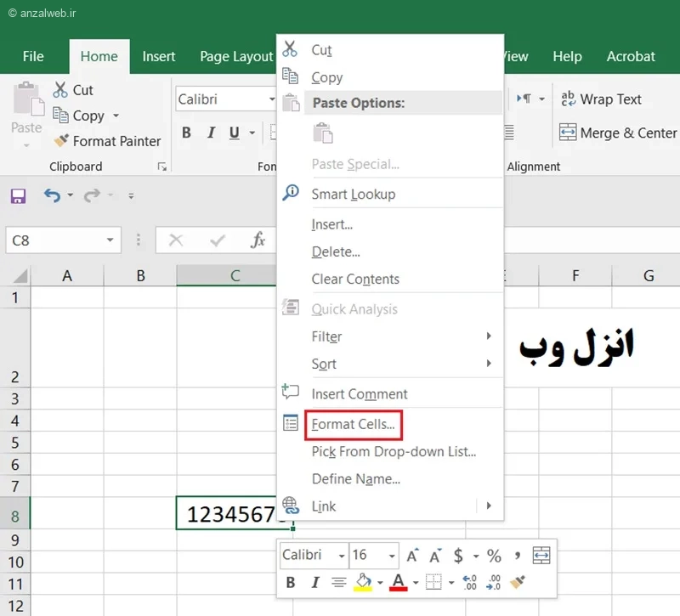The height and width of the screenshot is (616, 680).
Task: Click the Borders icon in the mini toolbar
Action: 433,582
